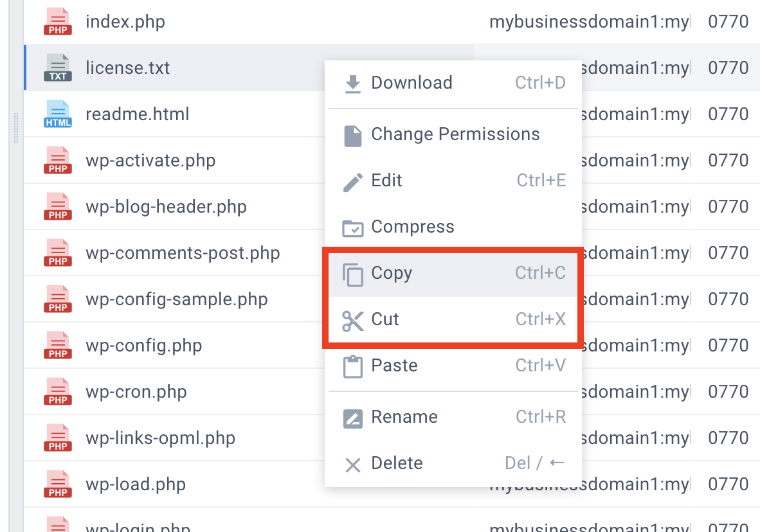Click the Compress folder icon

(x=352, y=227)
